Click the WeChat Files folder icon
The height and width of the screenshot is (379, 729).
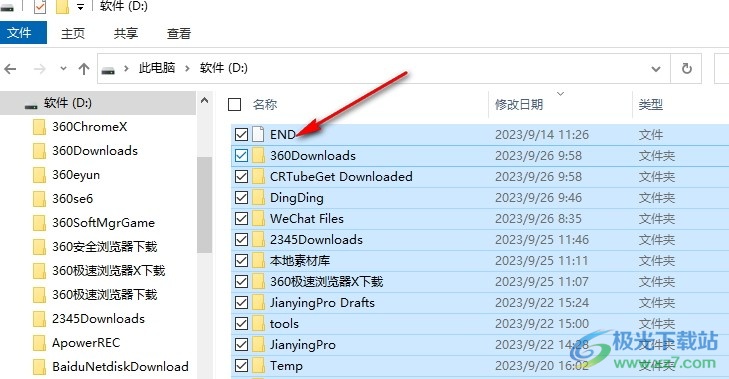[258, 219]
